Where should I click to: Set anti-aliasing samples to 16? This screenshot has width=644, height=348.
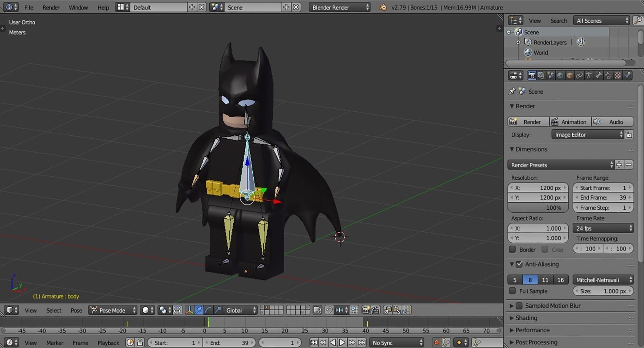tap(560, 280)
